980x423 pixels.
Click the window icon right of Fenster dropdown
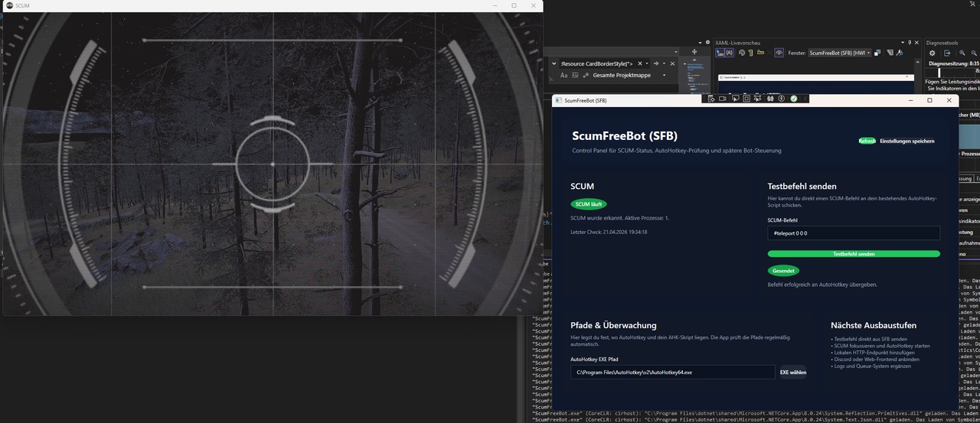[x=877, y=53]
